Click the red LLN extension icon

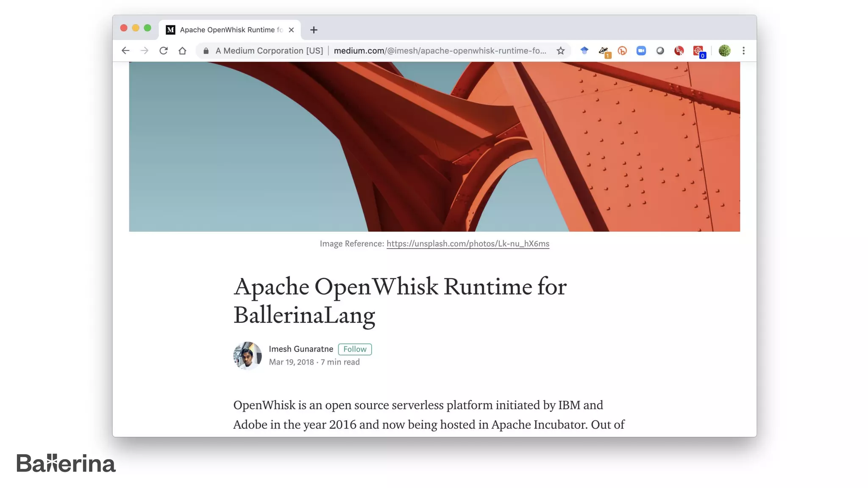(x=679, y=51)
